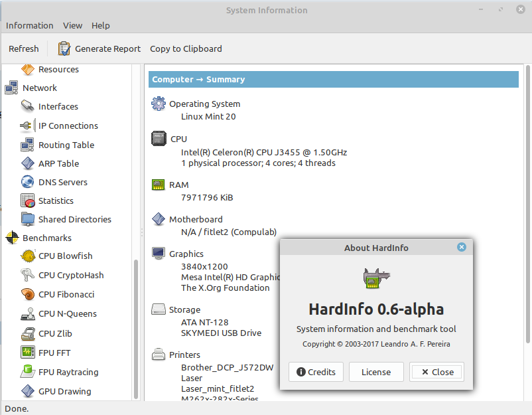Click the Resources diamond icon
532x415 pixels.
point(27,69)
